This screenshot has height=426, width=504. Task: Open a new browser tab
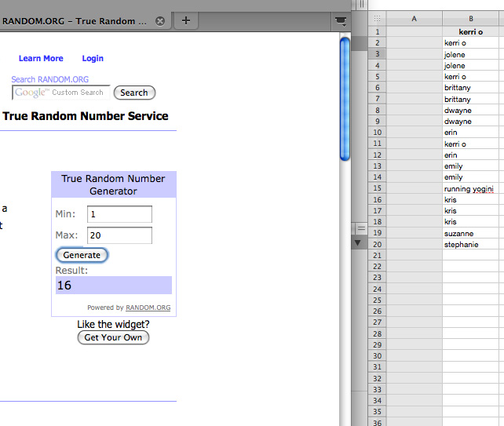(x=185, y=21)
